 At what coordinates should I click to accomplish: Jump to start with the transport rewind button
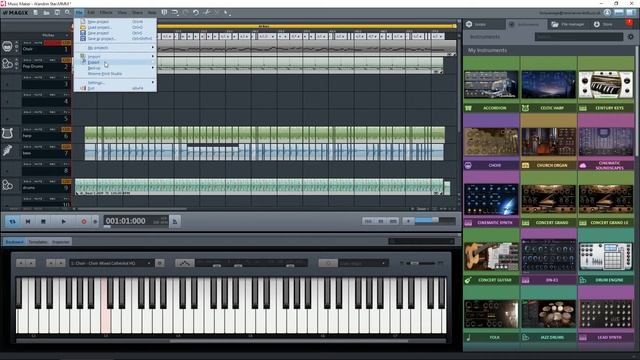pos(28,221)
